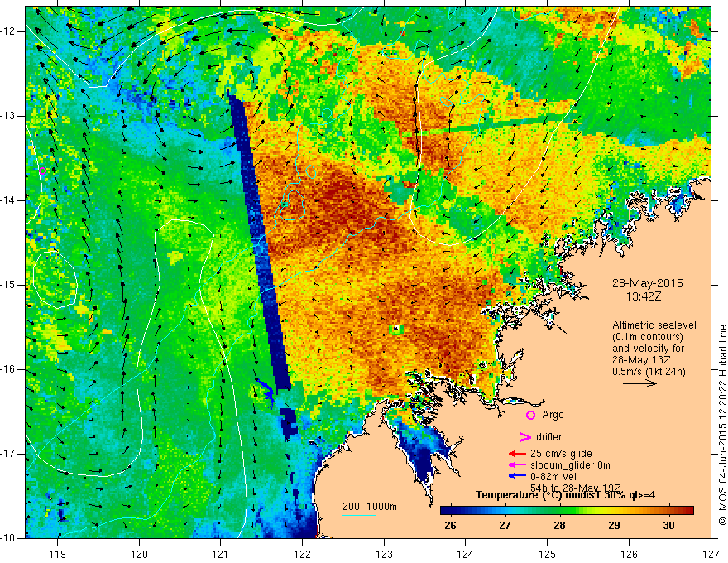The width and height of the screenshot is (728, 563).
Task: Click the latitude axis label -18
Action: [x=8, y=537]
